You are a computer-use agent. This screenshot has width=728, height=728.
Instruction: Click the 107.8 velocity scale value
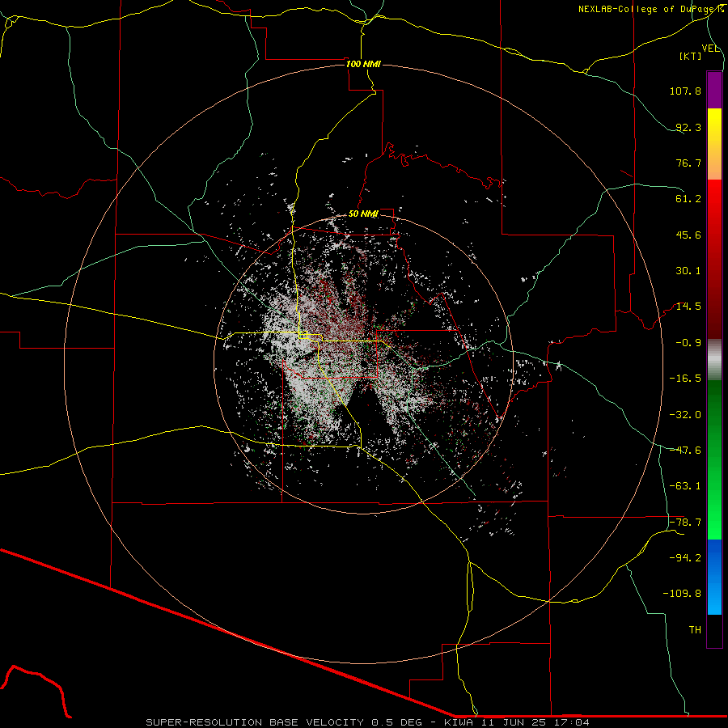[685, 91]
